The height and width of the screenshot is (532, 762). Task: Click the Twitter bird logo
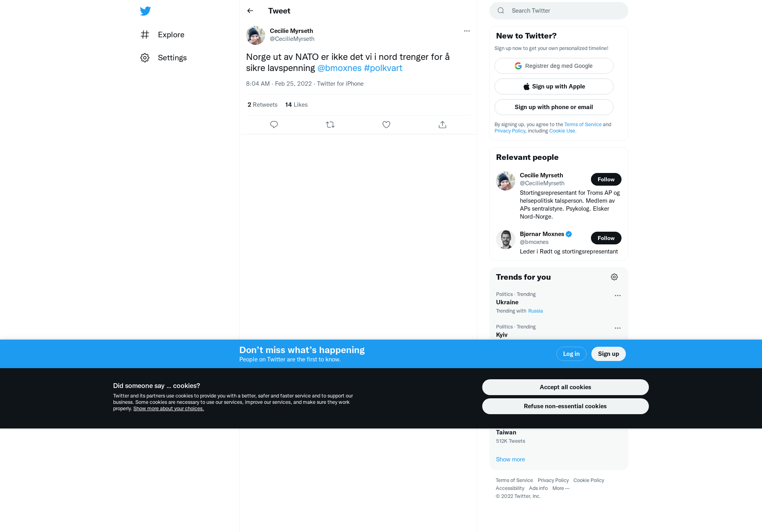(145, 11)
